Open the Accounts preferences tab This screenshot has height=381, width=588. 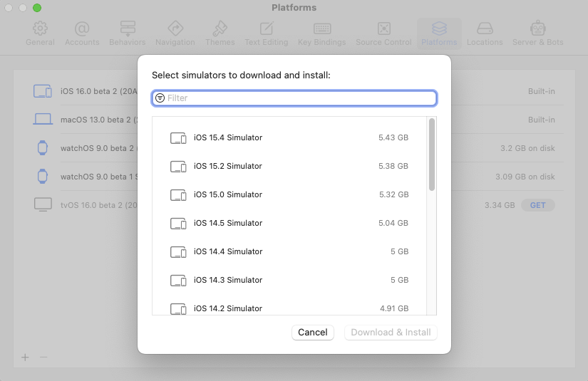point(82,33)
